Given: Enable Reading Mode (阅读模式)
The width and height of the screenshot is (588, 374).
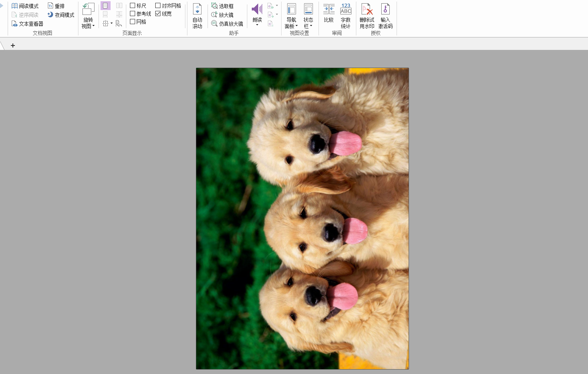Looking at the screenshot, I should coord(25,6).
